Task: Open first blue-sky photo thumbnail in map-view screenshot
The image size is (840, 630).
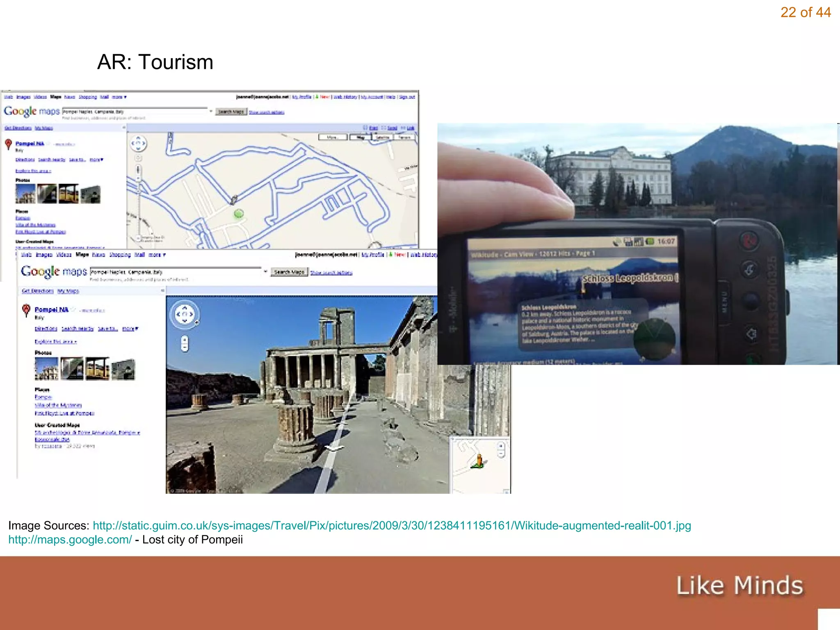Action: tap(25, 194)
